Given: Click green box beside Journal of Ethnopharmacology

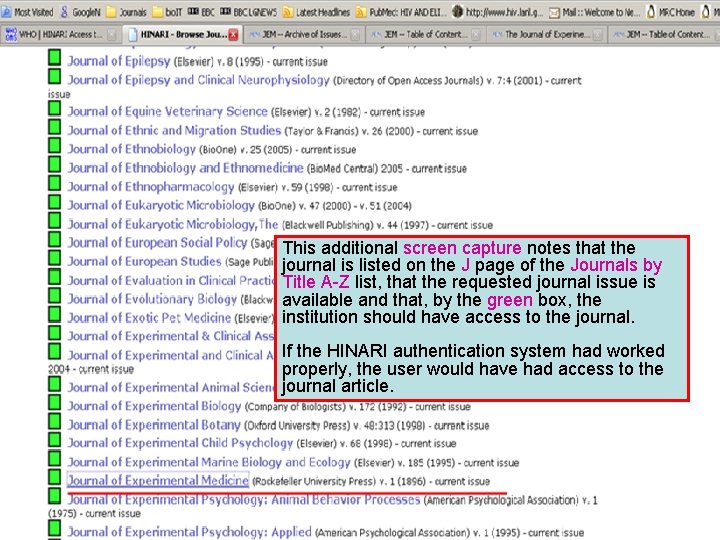Looking at the screenshot, I should pyautogui.click(x=55, y=183).
